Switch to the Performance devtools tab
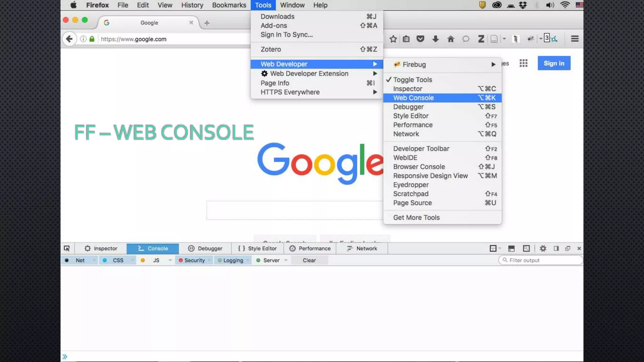The image size is (644, 362). [310, 248]
